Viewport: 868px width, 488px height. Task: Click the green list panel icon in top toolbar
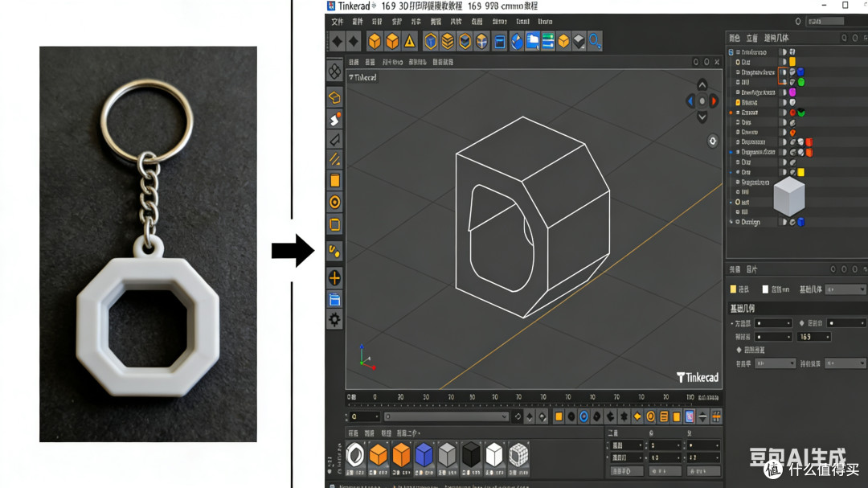click(548, 41)
